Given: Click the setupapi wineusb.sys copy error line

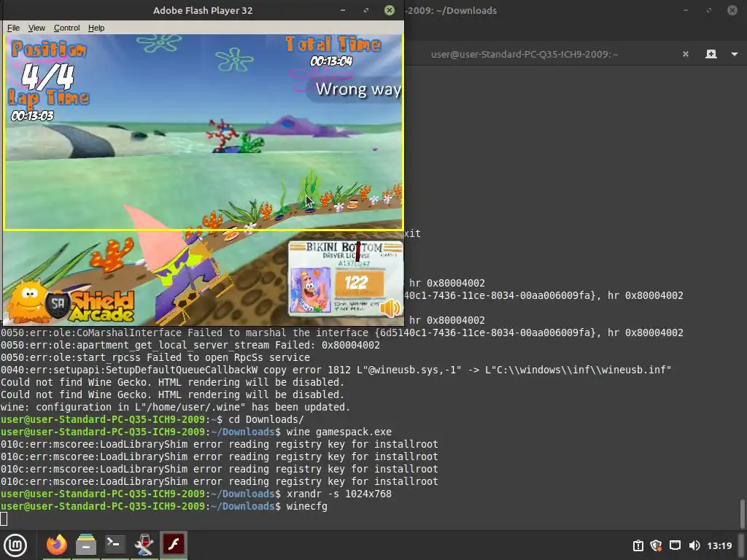Looking at the screenshot, I should [336, 370].
